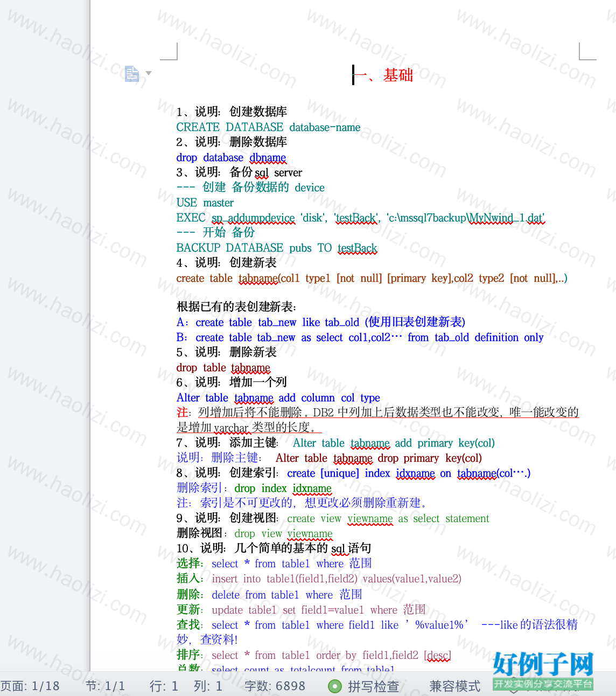Click the 更新: update table1 set line
The width and height of the screenshot is (616, 696).
(x=301, y=610)
